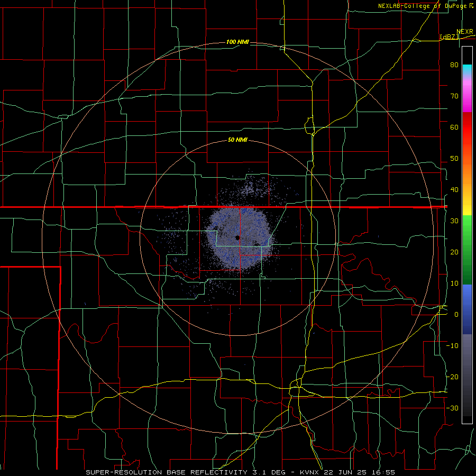Click the 0 value on the reflectivity scale
This screenshot has width=476, height=476.
[456, 315]
